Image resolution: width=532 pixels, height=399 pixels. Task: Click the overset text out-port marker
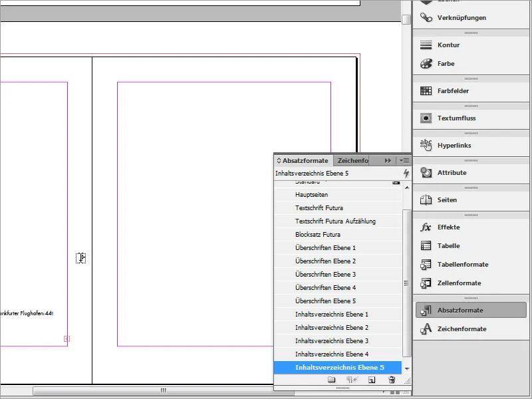pos(67,338)
